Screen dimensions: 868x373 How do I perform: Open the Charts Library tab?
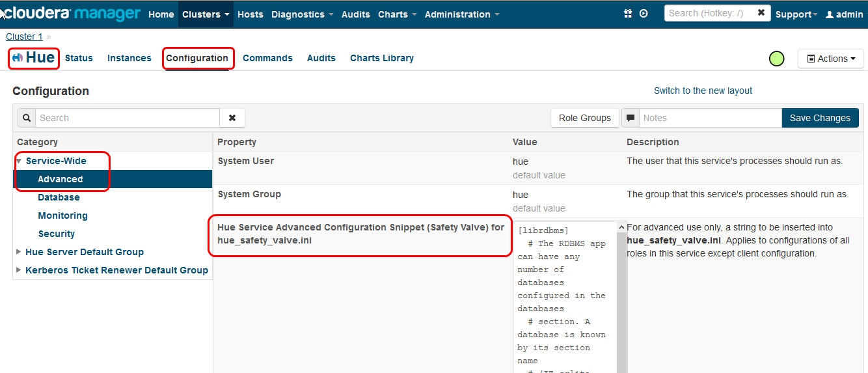coord(382,58)
